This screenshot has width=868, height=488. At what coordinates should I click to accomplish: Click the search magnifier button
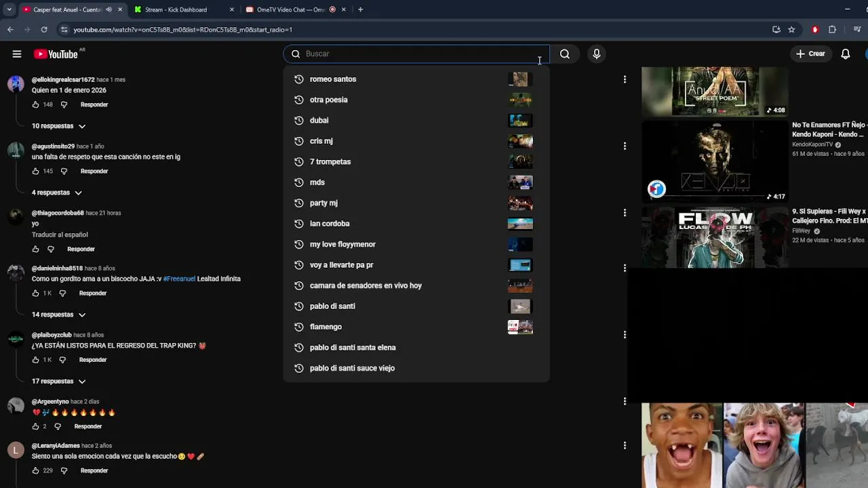tap(565, 54)
